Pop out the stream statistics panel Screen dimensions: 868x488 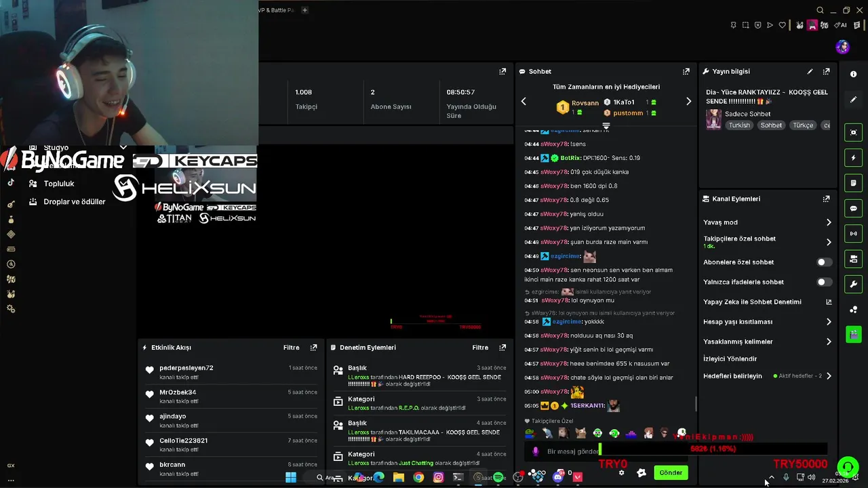point(502,71)
